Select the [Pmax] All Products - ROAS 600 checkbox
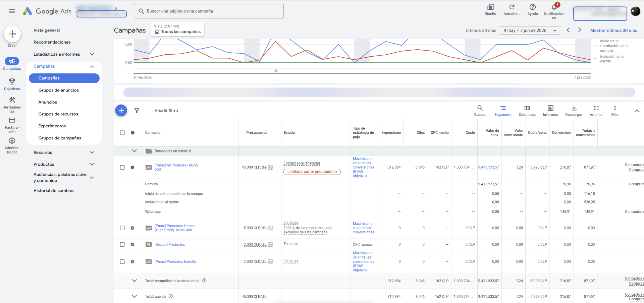644x303 pixels. tap(122, 167)
